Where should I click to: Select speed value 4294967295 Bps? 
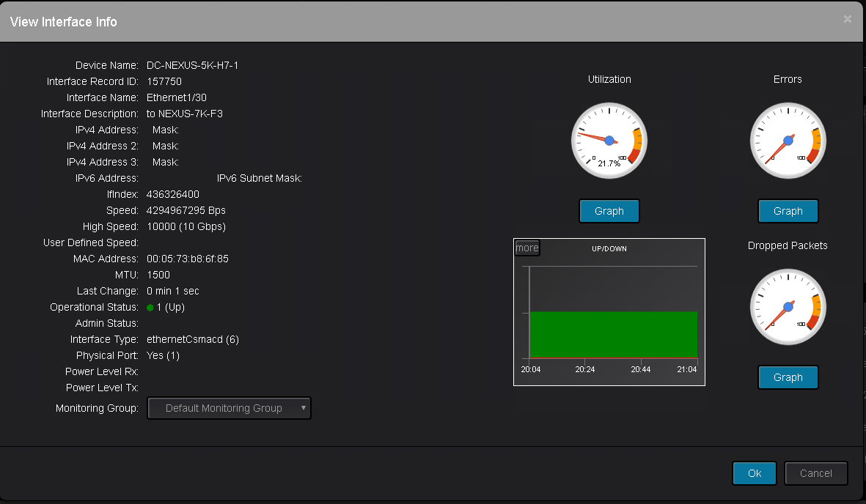(x=186, y=210)
